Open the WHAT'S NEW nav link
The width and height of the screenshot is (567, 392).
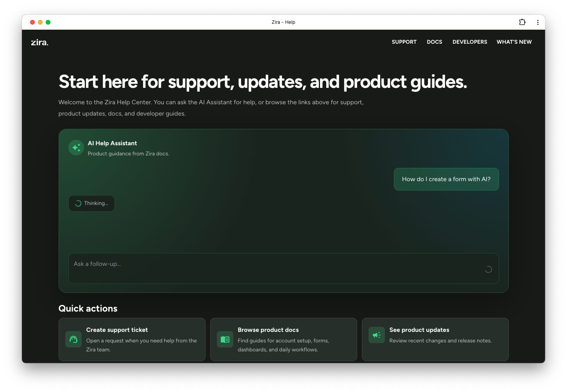click(514, 42)
